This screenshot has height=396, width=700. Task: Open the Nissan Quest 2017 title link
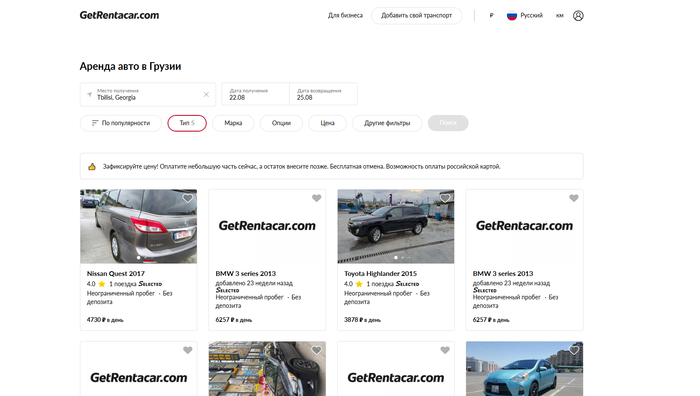click(x=116, y=273)
